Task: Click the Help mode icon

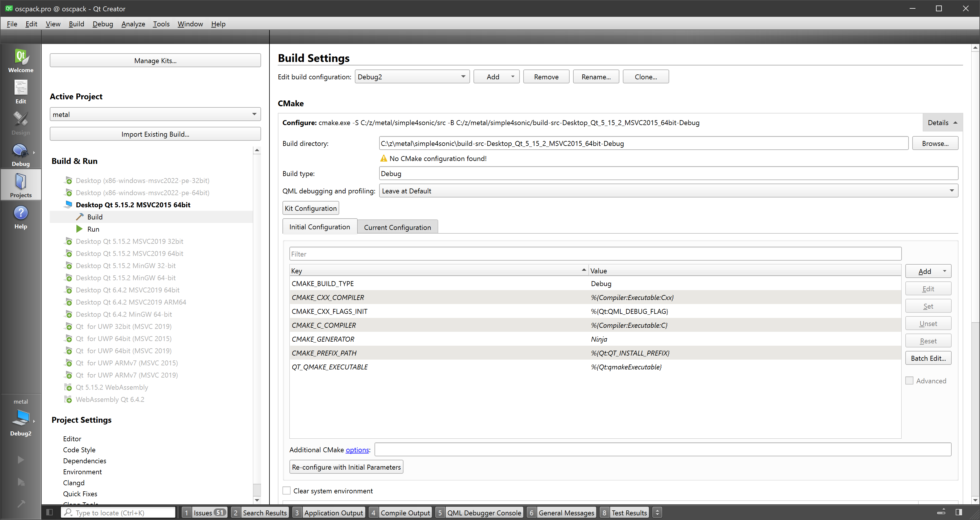Action: coord(21,217)
